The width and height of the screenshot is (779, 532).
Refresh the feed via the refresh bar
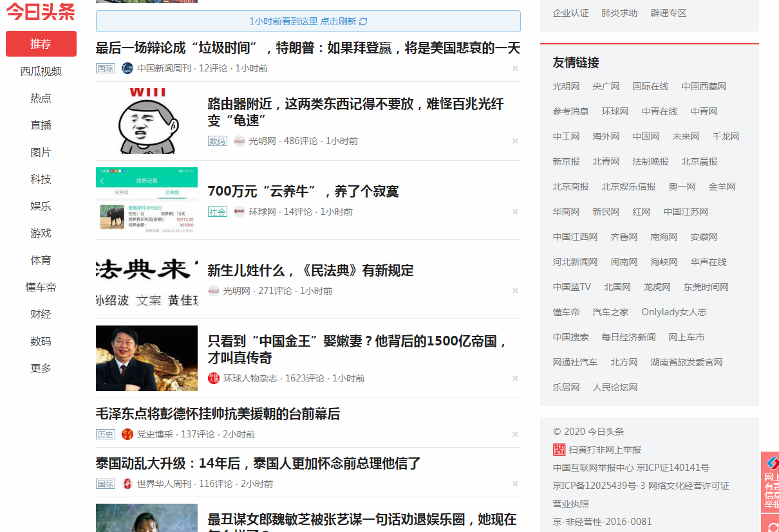(308, 21)
